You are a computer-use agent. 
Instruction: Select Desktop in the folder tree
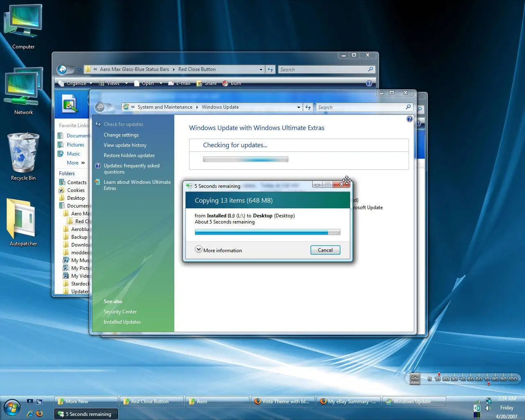pos(76,198)
